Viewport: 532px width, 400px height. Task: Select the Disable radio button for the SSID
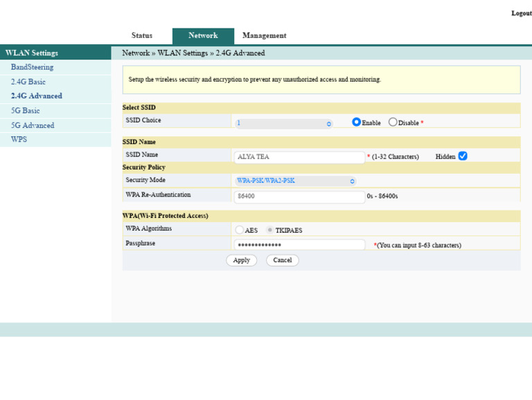(x=393, y=122)
